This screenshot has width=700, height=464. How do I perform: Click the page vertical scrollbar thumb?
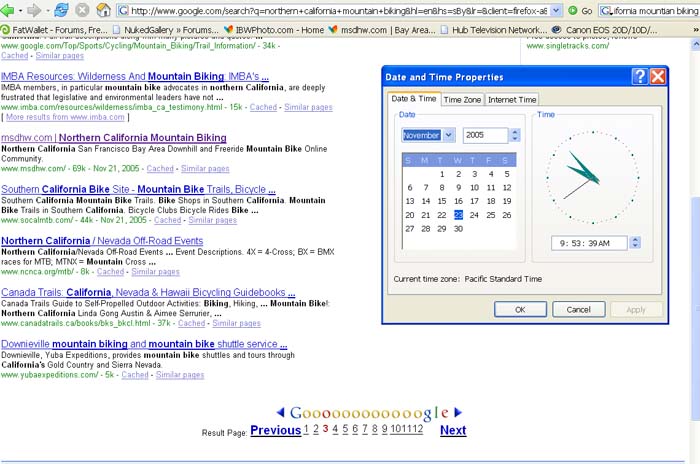pyautogui.click(x=696, y=308)
